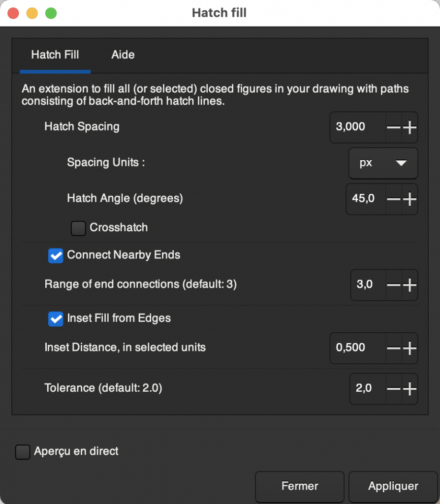440x504 pixels.
Task: Decrease Hatch Spacing with minus button
Action: coord(393,127)
